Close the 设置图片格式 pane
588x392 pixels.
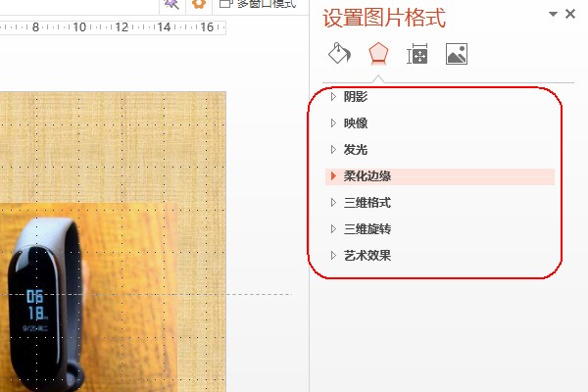coord(570,14)
